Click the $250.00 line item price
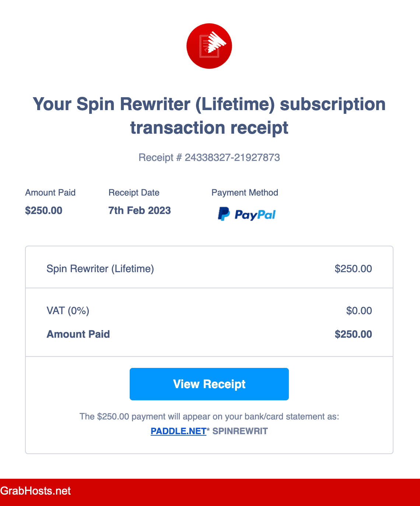The width and height of the screenshot is (420, 506). pos(353,268)
